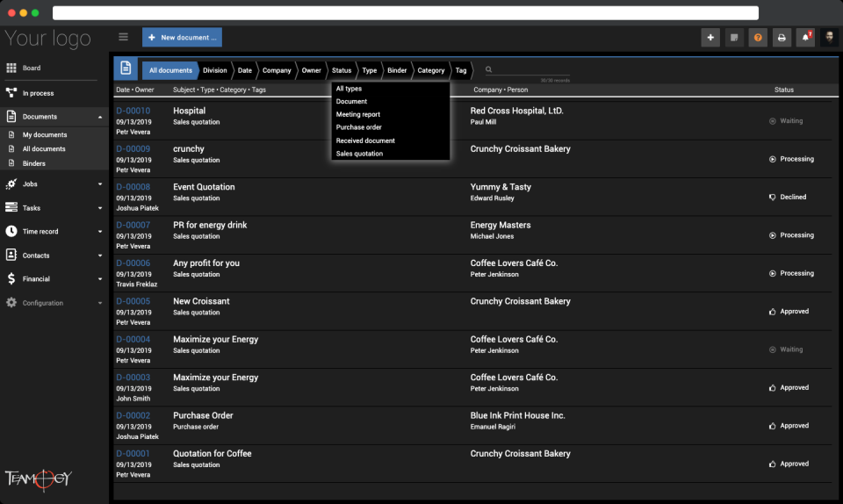Click the hamburger menu icon
Image resolution: width=843 pixels, height=504 pixels.
click(123, 37)
